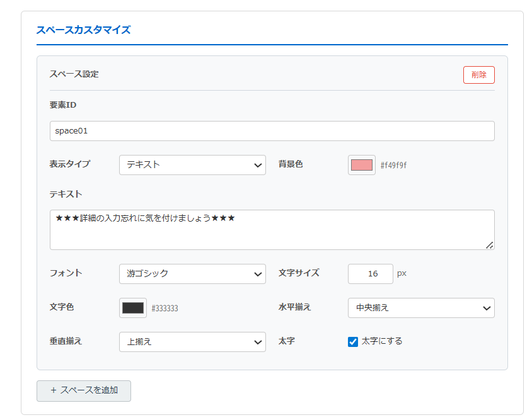Open the 水平揃え dropdown showing 中央揃え
Screen dimensions: 532x420
coord(421,308)
